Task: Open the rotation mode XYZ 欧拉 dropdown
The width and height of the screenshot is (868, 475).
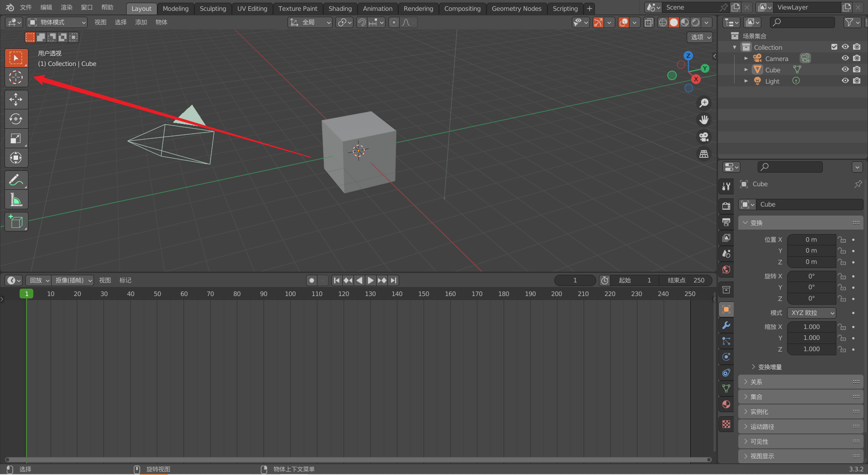Action: (x=811, y=313)
